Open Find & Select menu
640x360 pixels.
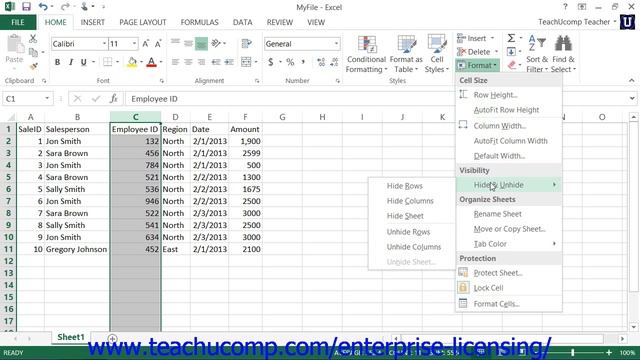pyautogui.click(x=563, y=54)
